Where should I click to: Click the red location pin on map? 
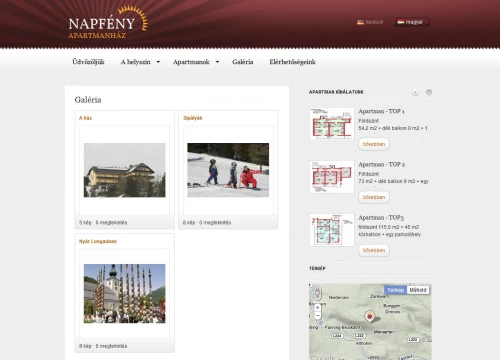click(369, 316)
